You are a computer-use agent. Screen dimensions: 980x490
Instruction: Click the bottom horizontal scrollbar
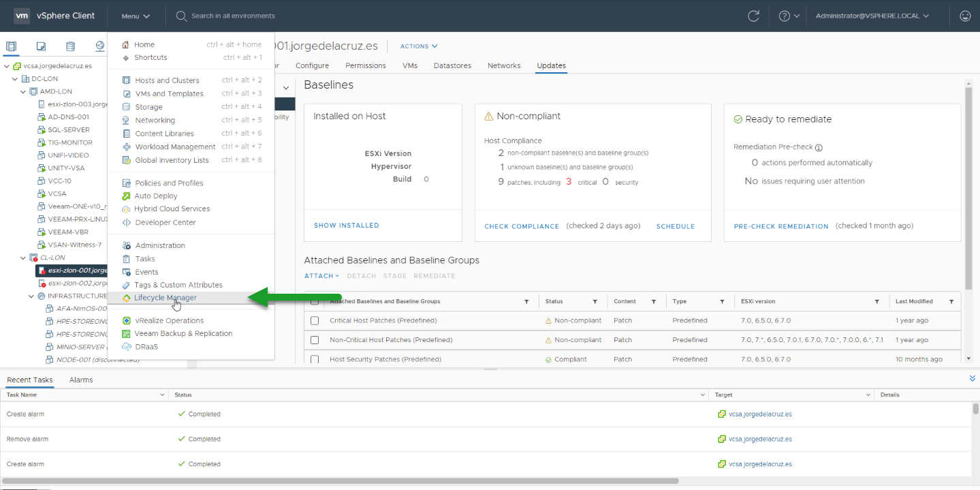[341, 480]
